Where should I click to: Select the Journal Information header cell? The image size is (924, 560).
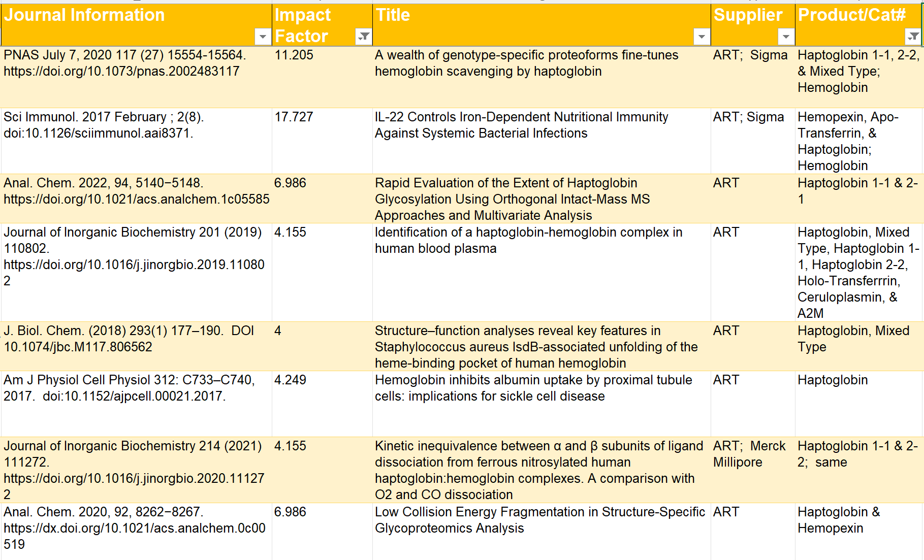(84, 15)
